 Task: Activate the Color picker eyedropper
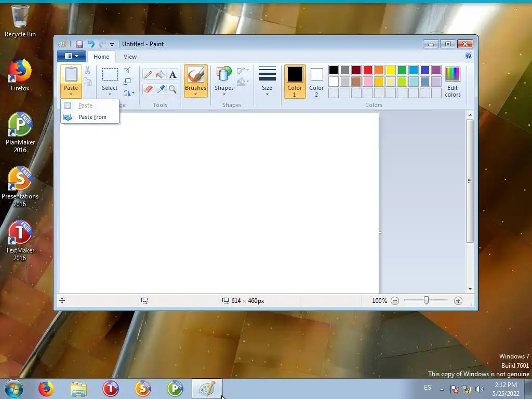pos(161,89)
